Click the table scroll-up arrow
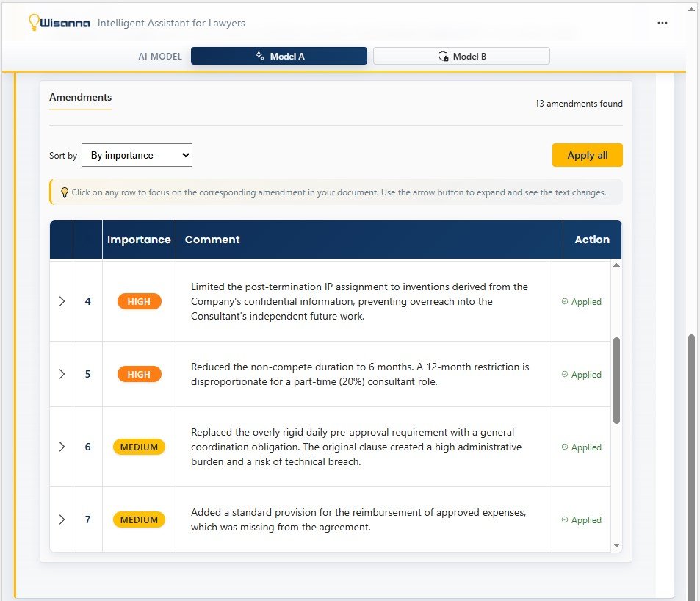Image resolution: width=700 pixels, height=601 pixels. click(x=616, y=265)
